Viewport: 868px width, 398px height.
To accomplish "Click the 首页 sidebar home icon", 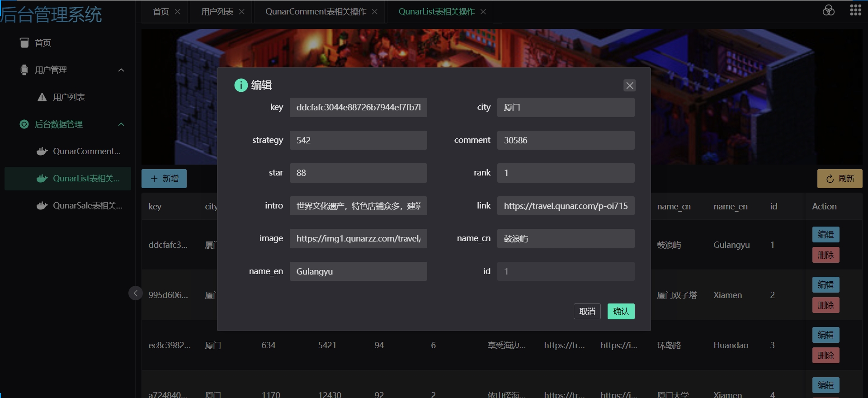I will (x=24, y=43).
